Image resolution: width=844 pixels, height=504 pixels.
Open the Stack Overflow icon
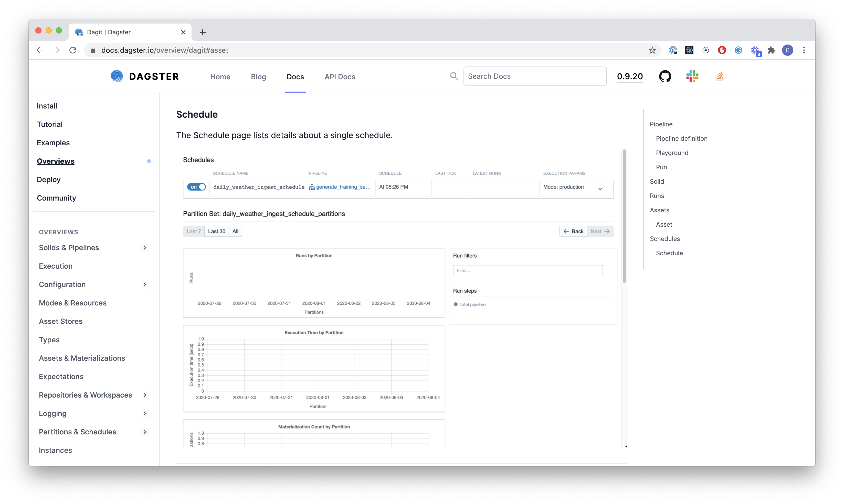[x=719, y=76]
